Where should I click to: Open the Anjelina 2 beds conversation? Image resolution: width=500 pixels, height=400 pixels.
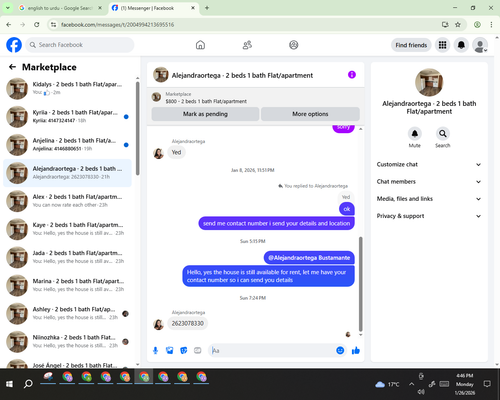coord(67,145)
